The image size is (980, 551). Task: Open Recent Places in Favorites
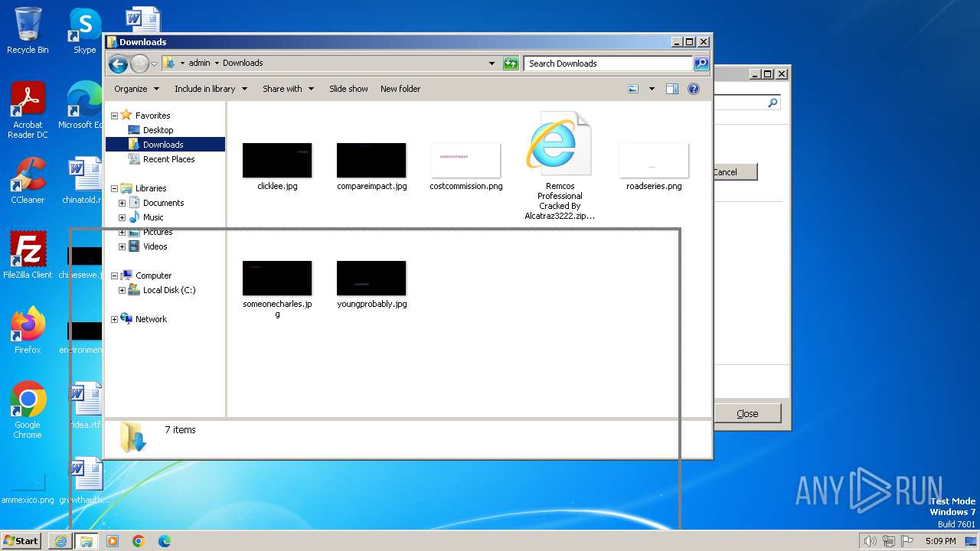click(168, 159)
